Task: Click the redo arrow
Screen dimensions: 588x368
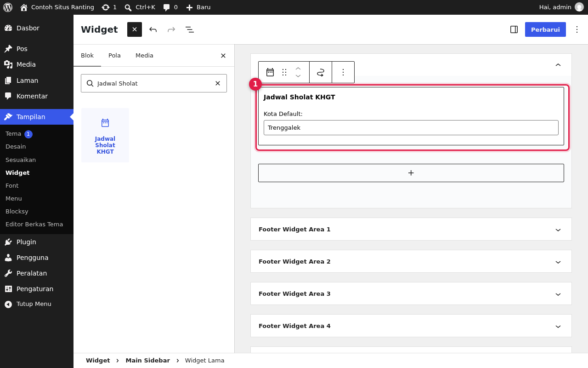Action: pos(171,29)
